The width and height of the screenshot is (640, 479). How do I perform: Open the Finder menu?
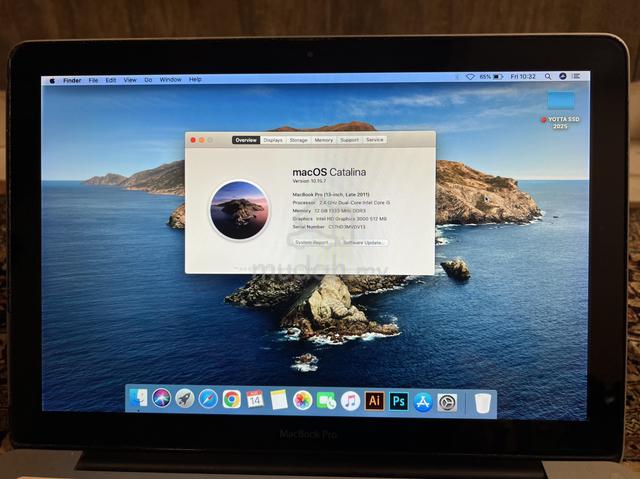(72, 80)
